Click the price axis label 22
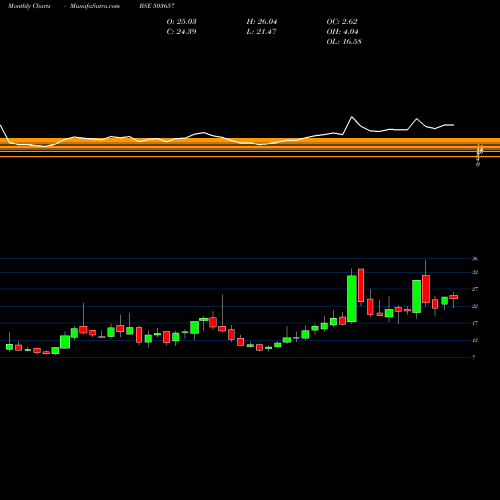Screen dimensions: 500x500 pos(475,306)
